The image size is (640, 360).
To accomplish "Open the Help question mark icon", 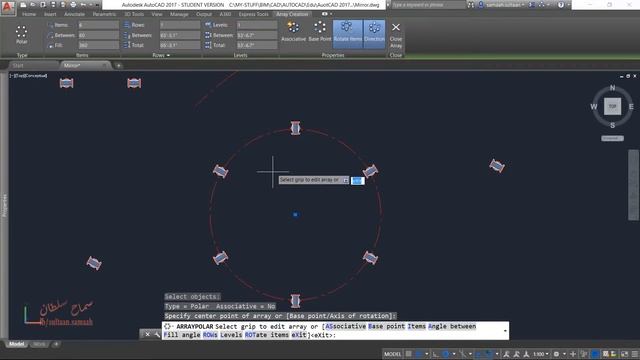I will [x=561, y=5].
